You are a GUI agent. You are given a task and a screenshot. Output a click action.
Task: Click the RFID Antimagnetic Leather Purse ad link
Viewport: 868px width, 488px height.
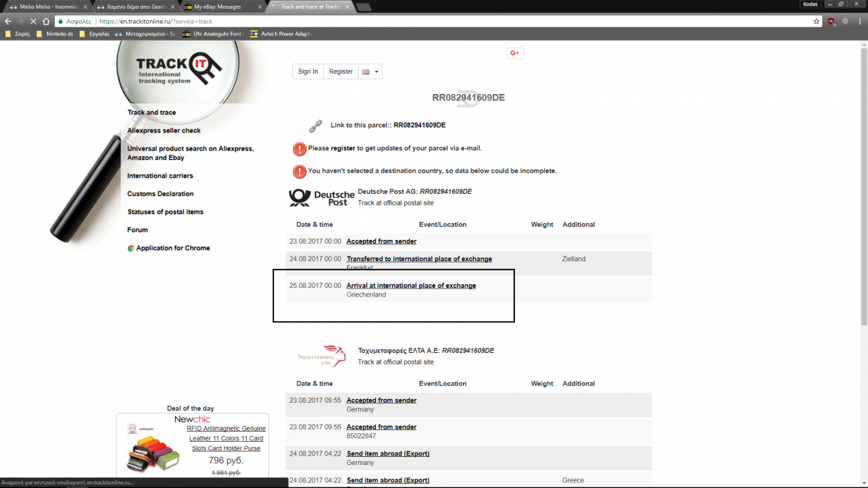point(226,438)
